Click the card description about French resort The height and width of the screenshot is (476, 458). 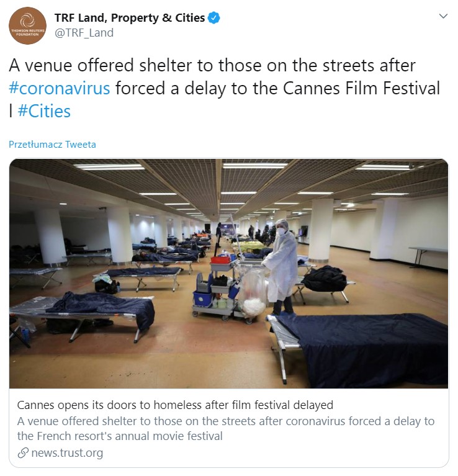click(x=226, y=429)
